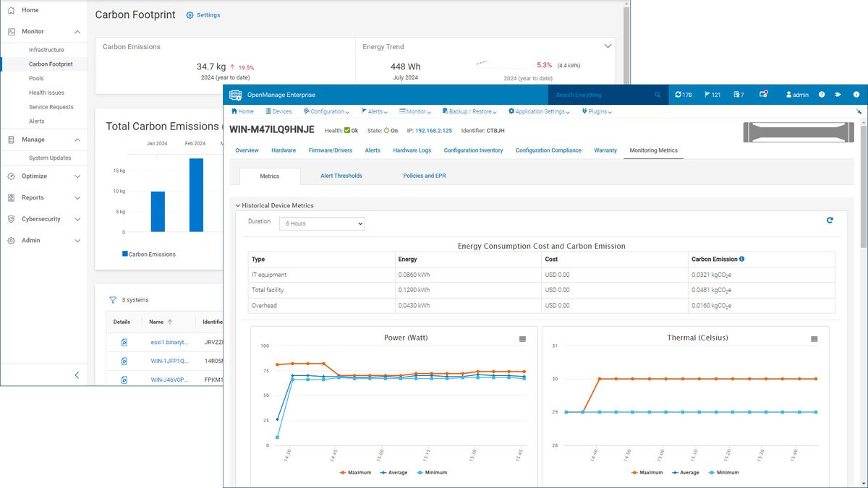Switch to the Alert Thresholds tab
868x488 pixels.
341,176
